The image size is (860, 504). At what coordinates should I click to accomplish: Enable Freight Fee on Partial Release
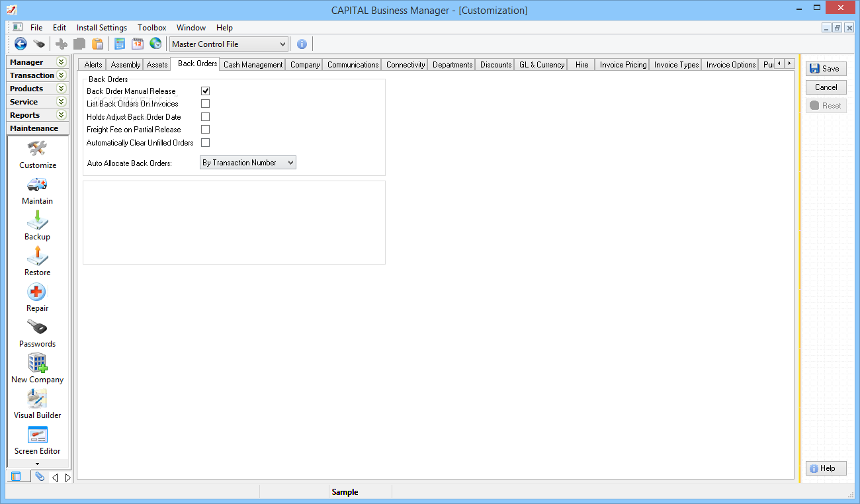click(206, 130)
